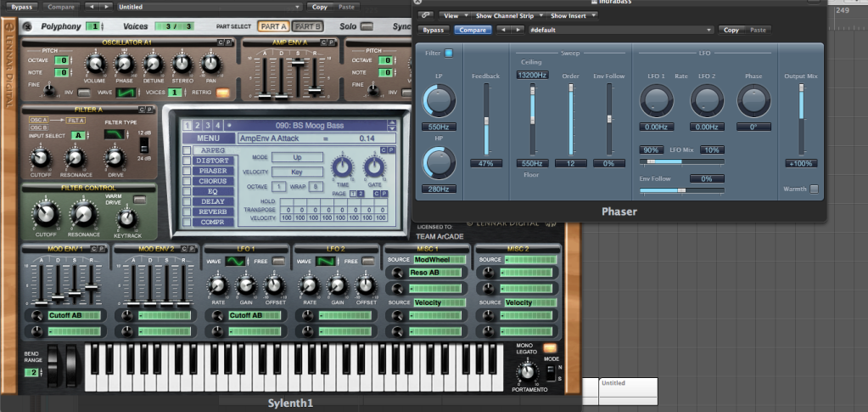Enable the DISTORT effect checkbox
This screenshot has width=868, height=412.
point(187,161)
